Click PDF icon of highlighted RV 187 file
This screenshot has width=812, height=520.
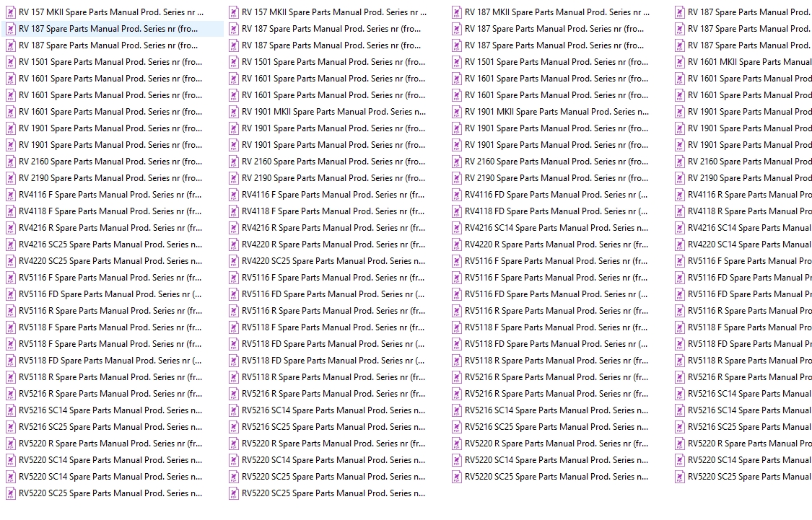tap(10, 29)
